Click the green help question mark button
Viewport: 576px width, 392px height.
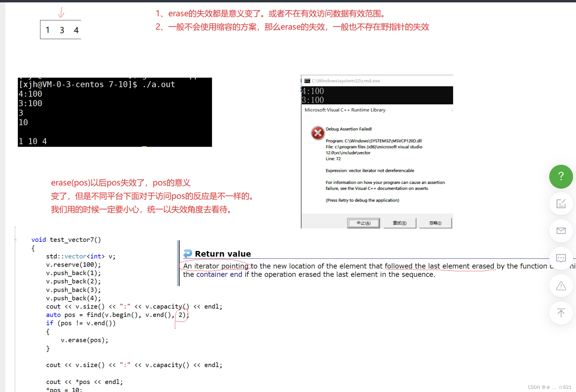tap(561, 176)
